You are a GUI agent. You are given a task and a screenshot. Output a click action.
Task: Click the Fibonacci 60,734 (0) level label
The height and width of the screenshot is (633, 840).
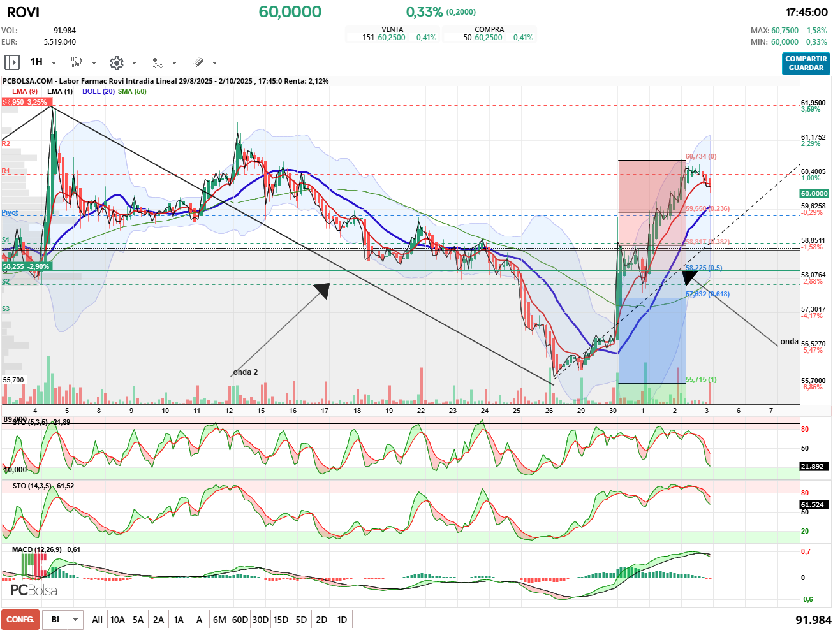pyautogui.click(x=701, y=156)
